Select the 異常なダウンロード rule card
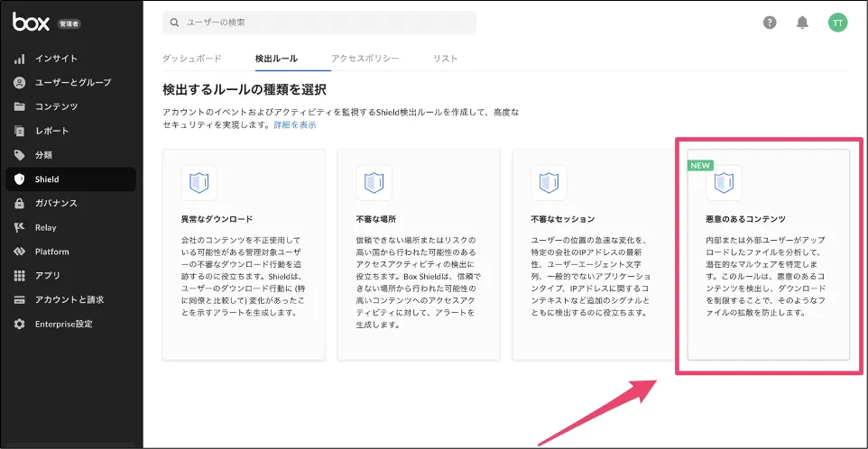Viewport: 868px width, 449px height. pyautogui.click(x=244, y=254)
